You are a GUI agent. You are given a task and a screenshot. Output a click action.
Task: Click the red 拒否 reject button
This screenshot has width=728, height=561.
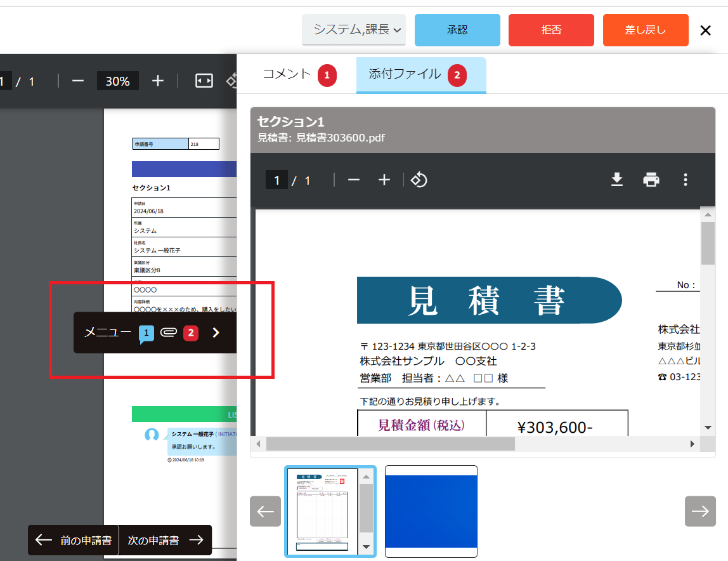pos(551,30)
